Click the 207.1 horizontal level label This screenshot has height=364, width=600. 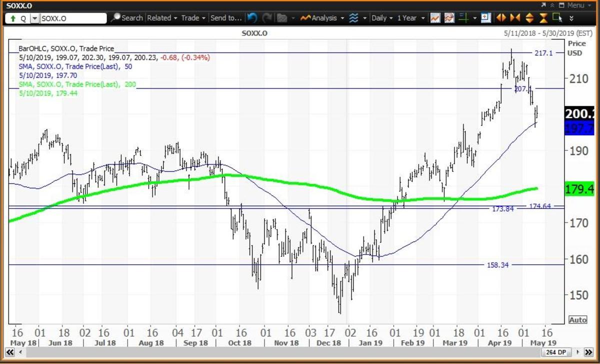pyautogui.click(x=524, y=88)
